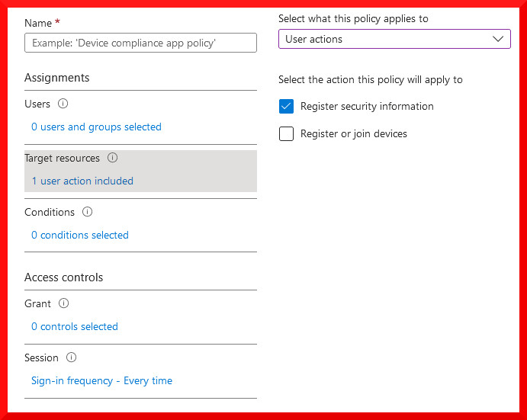The height and width of the screenshot is (420, 527).
Task: Click the info icon beside Conditions
Action: tap(88, 212)
